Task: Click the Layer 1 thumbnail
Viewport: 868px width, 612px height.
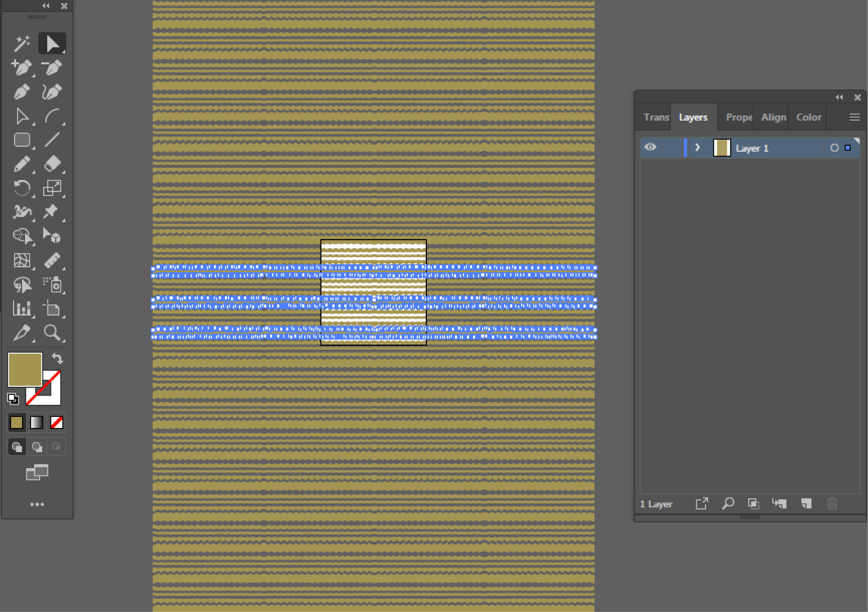Action: coord(722,148)
